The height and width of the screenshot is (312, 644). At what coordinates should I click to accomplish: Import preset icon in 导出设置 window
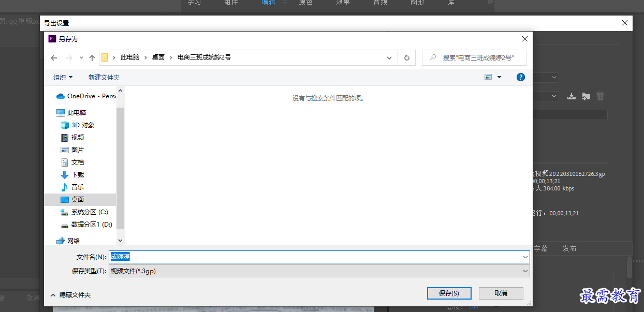(x=586, y=96)
